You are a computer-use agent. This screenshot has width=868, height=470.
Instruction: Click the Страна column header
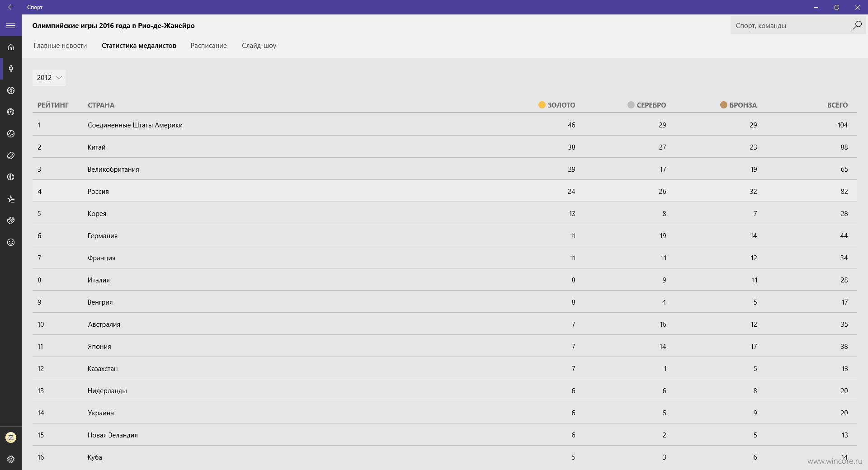(101, 105)
